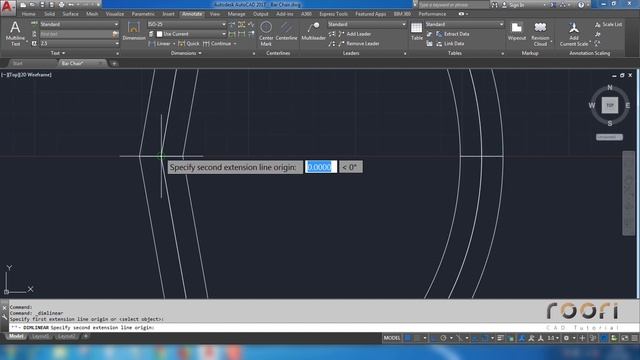This screenshot has height=360, width=640.
Task: Select the Wipeout tool
Action: pos(517,31)
